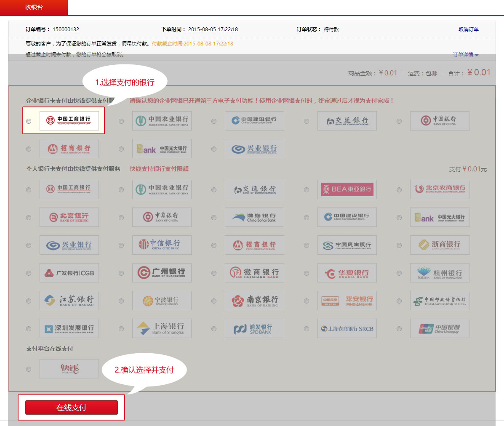Screen dimensions: 504x426
Task: Tick radio button for enterprise Agricultural Bank
Action: (x=121, y=121)
